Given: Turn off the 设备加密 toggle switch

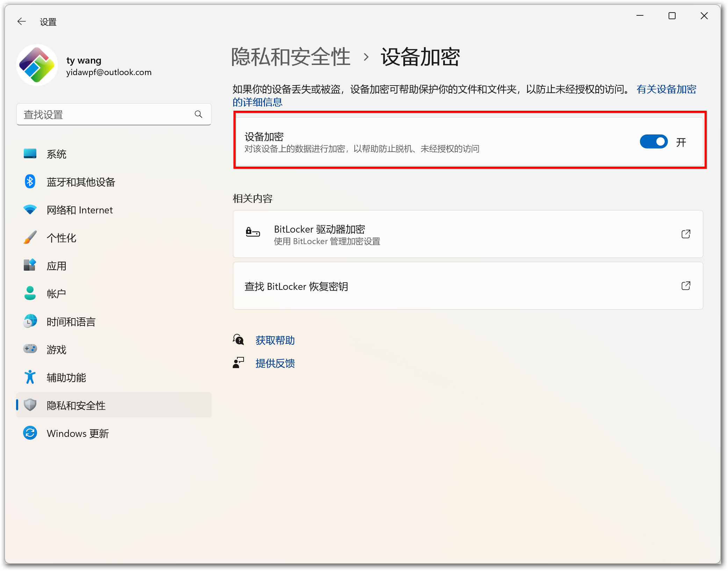Looking at the screenshot, I should (x=654, y=142).
